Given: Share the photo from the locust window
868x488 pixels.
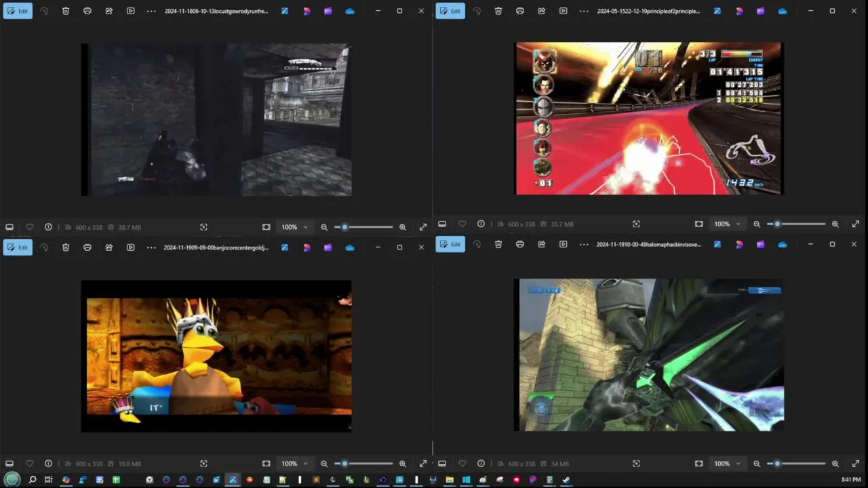Looking at the screenshot, I should [109, 11].
